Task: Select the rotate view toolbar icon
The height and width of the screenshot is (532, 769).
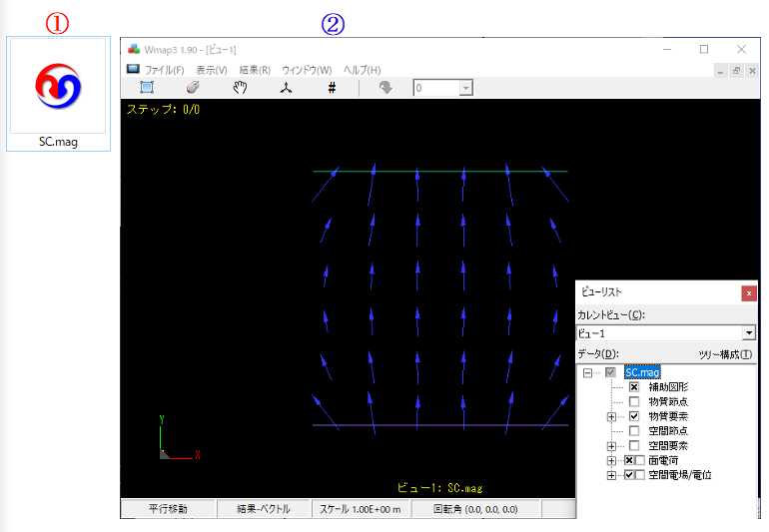Action: click(x=193, y=88)
